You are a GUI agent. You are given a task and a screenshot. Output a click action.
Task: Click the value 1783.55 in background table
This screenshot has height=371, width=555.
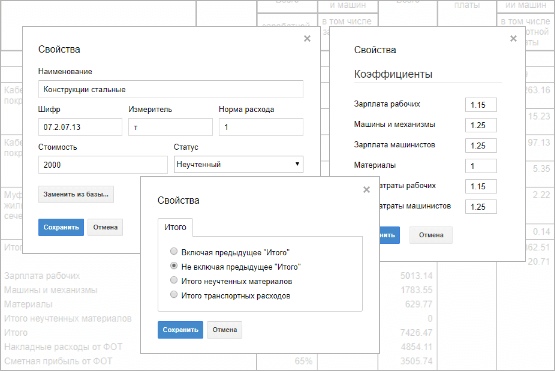416,290
